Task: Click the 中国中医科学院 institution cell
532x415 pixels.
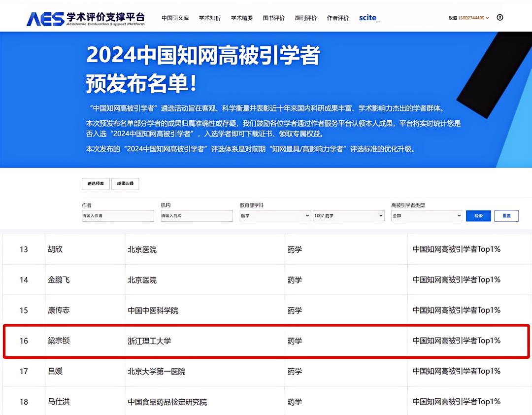Action: tap(153, 311)
